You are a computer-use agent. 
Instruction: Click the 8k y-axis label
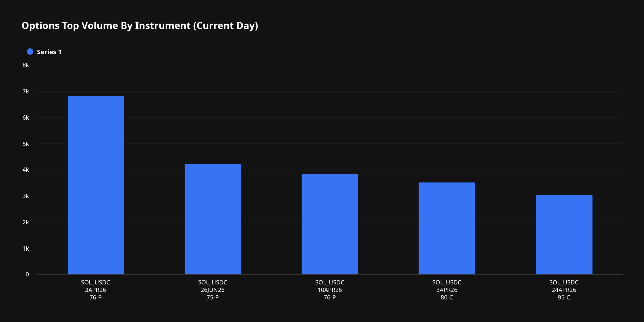pyautogui.click(x=26, y=65)
